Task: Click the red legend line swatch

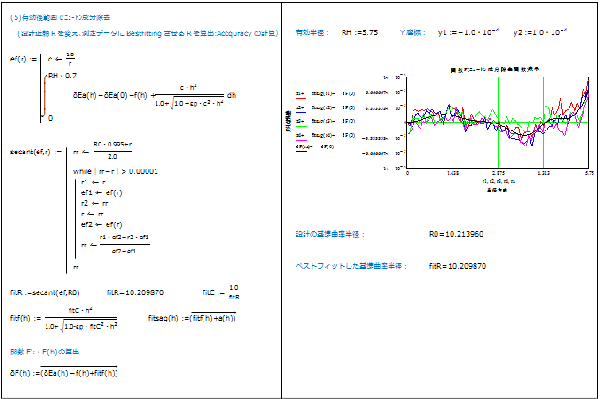Action: (301, 98)
